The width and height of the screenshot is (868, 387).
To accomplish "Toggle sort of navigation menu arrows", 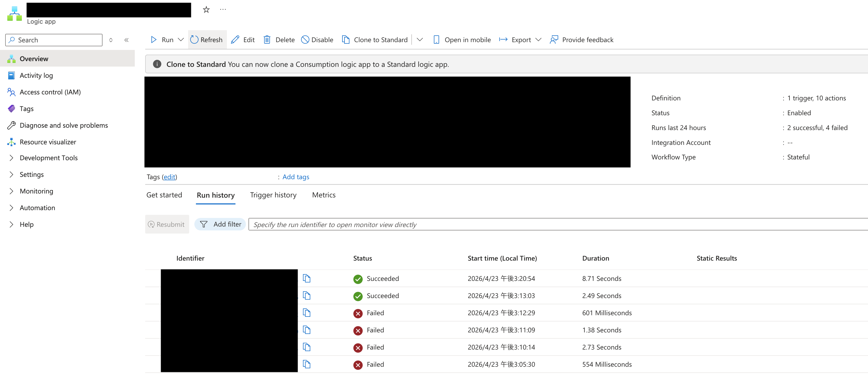I will pyautogui.click(x=111, y=40).
